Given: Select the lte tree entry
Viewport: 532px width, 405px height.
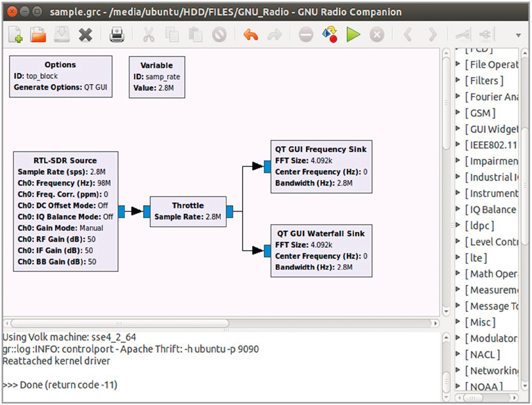Looking at the screenshot, I should click(x=476, y=258).
